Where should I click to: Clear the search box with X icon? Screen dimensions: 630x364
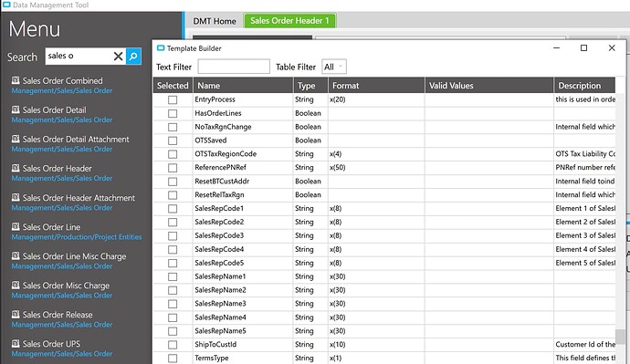[118, 57]
